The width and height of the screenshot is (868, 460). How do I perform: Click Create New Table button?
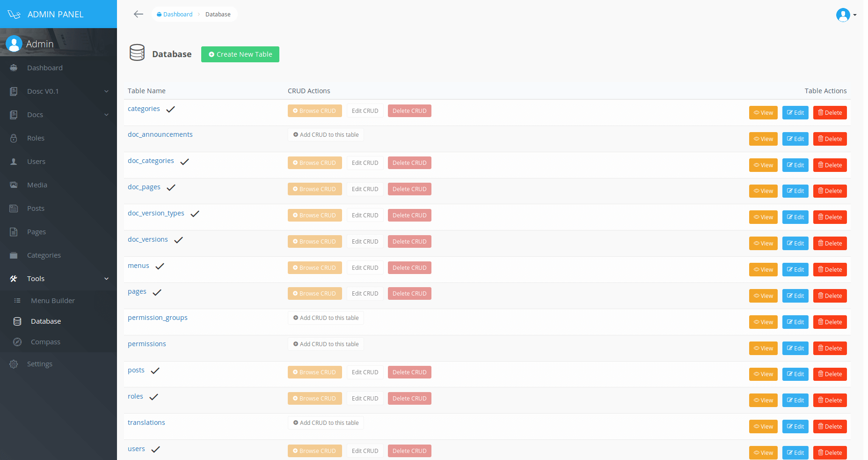240,54
